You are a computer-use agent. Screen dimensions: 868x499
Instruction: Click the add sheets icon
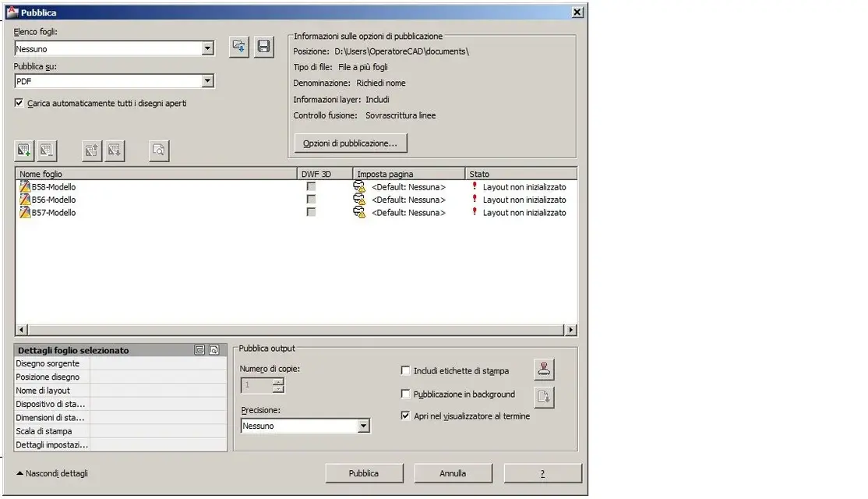pos(24,150)
